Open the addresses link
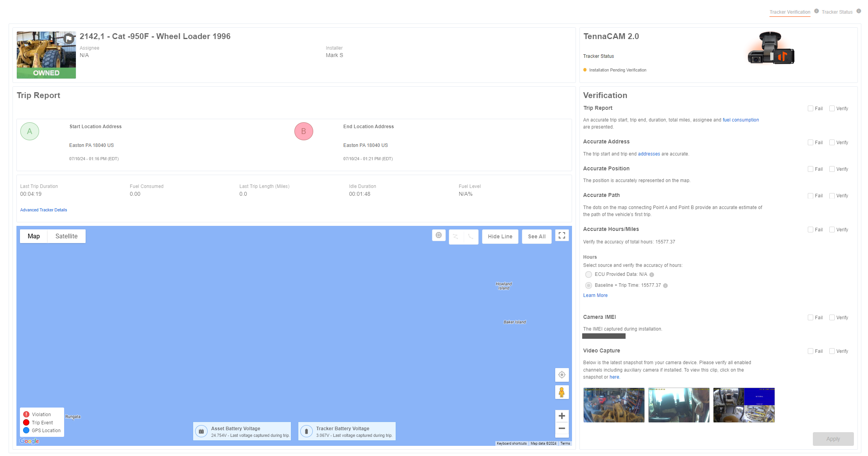This screenshot has width=868, height=456. tap(649, 154)
